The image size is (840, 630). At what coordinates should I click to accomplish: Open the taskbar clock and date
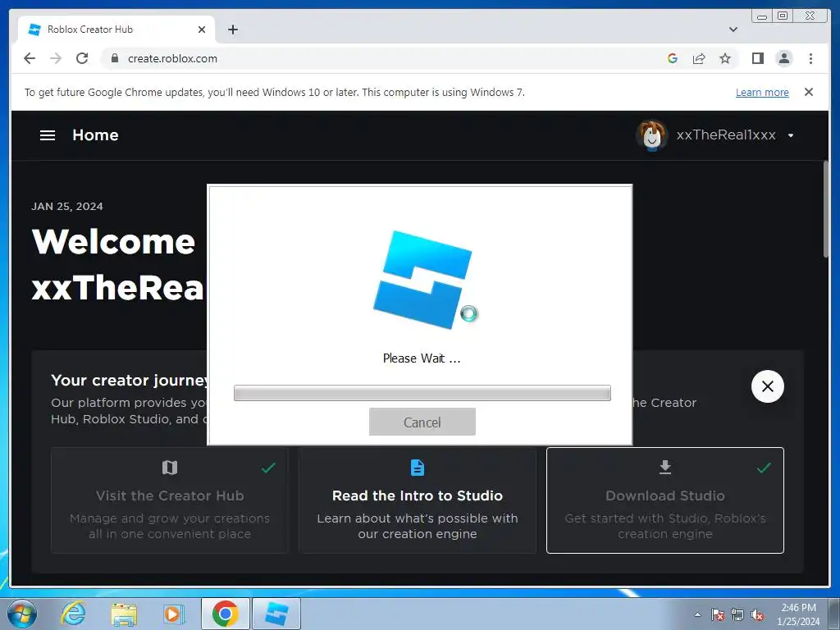798,614
